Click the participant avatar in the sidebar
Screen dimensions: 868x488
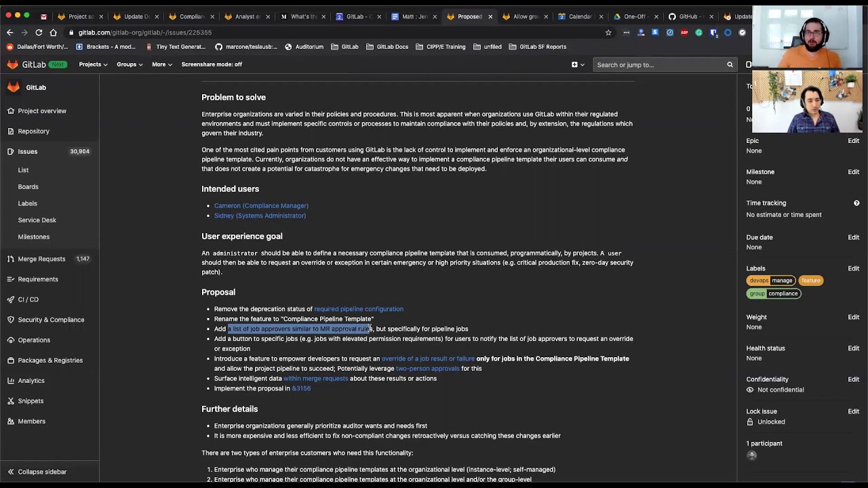tap(751, 455)
